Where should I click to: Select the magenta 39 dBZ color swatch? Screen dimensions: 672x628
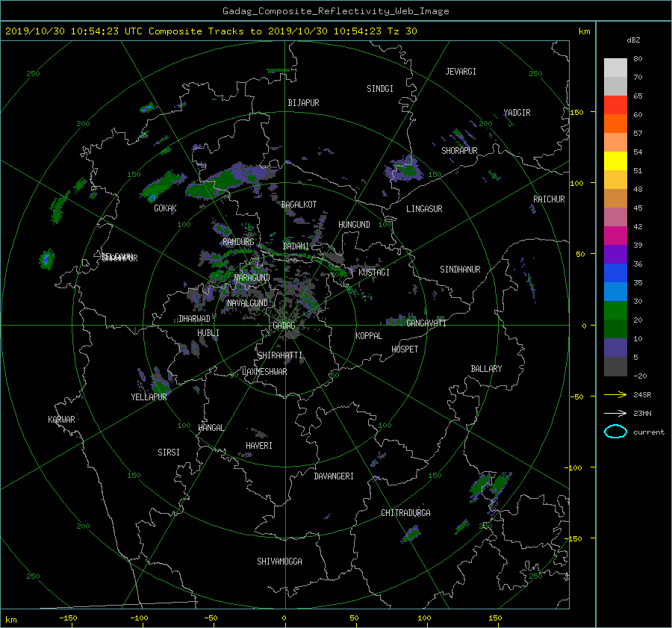point(615,236)
